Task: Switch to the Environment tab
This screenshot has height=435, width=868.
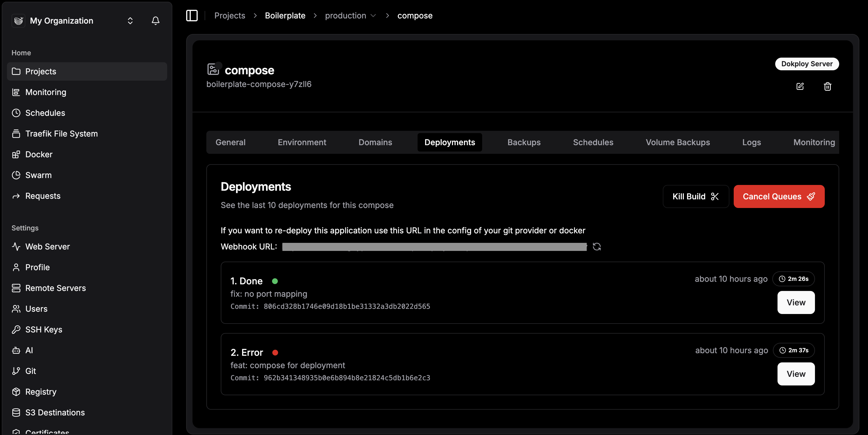Action: (301, 142)
